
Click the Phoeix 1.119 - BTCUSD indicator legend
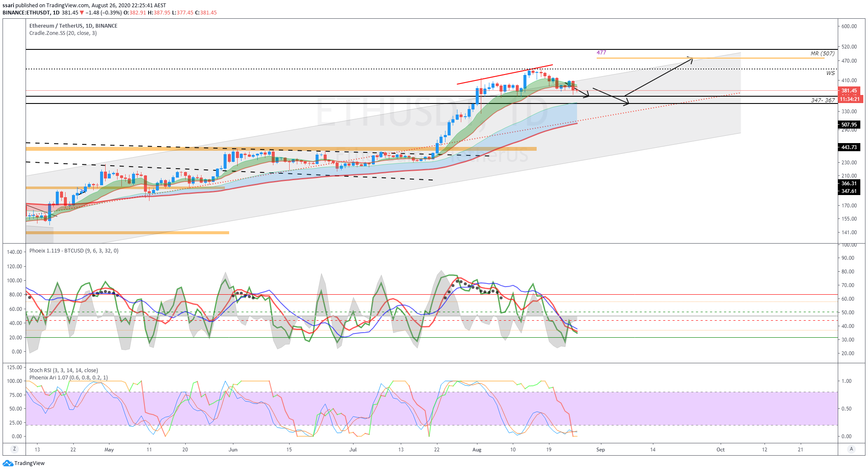74,250
